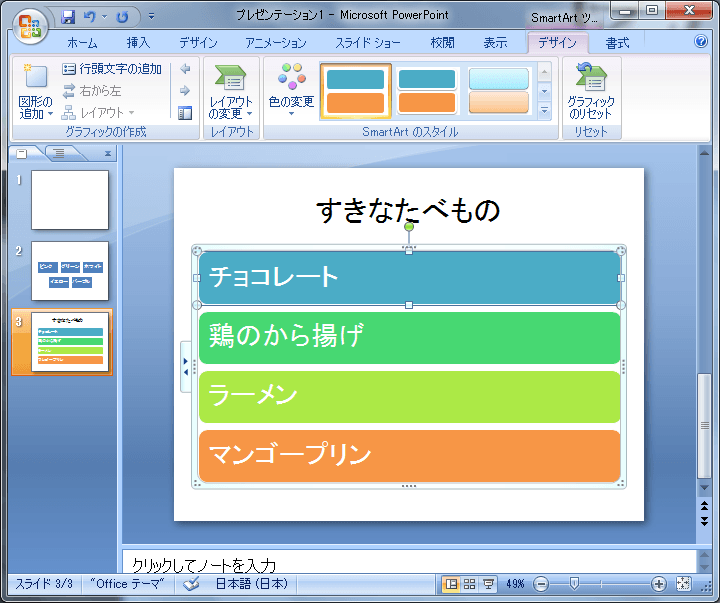Click the zoom slider handle

pyautogui.click(x=574, y=584)
